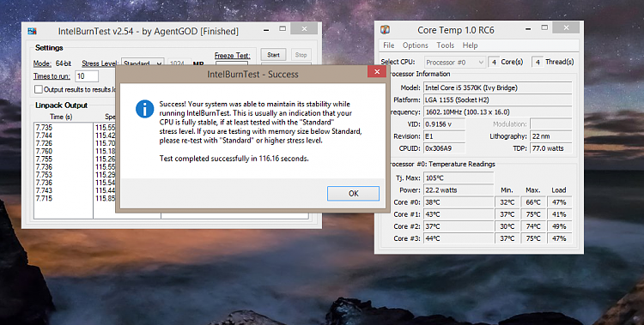Maximize the Core Temp window
The width and height of the screenshot is (644, 325).
tap(544, 28)
